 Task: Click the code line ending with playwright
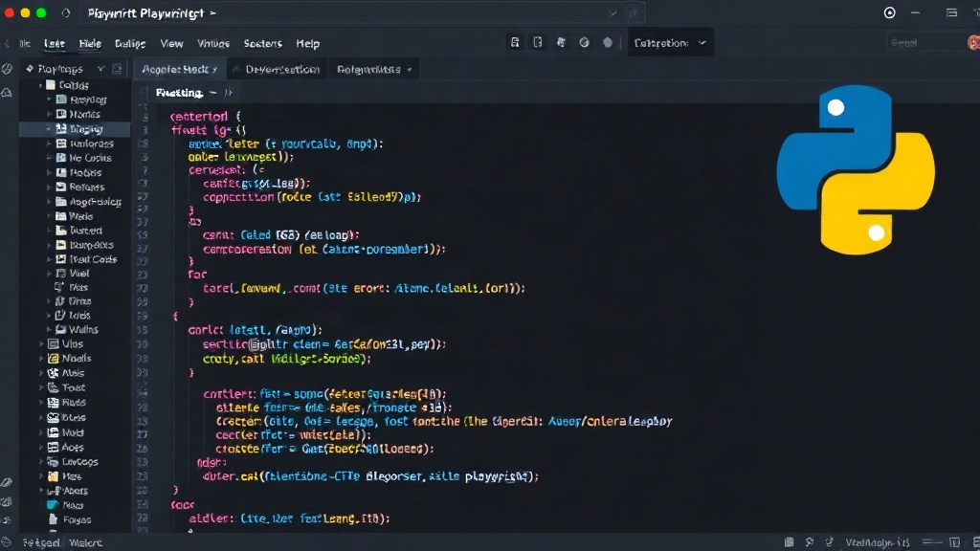tap(370, 476)
